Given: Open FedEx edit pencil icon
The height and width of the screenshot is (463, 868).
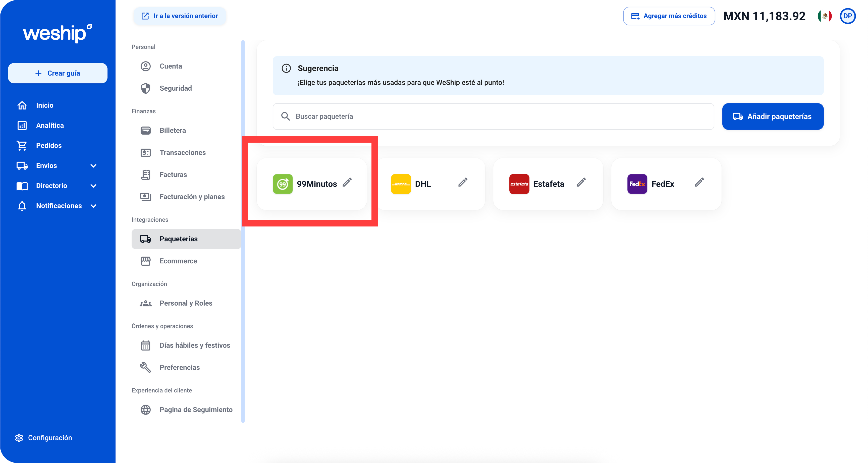Looking at the screenshot, I should pos(699,182).
